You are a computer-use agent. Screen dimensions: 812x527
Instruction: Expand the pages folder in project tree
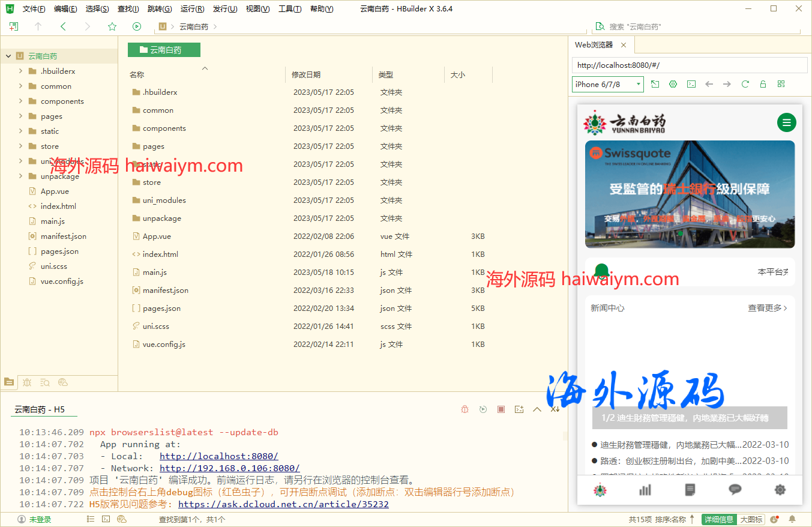[x=21, y=116]
